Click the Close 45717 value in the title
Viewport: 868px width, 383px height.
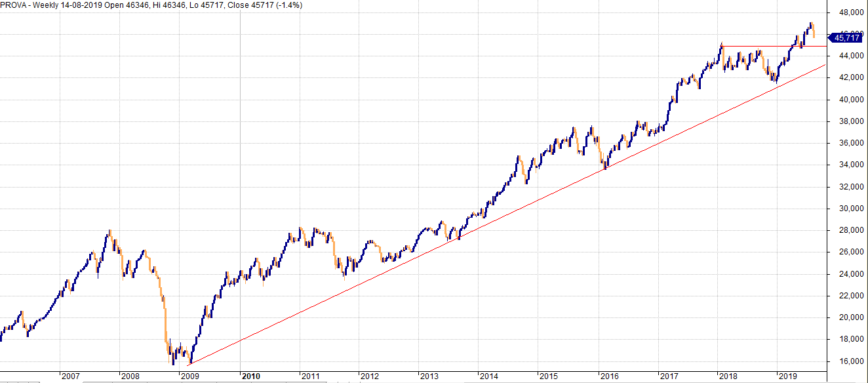tap(252, 5)
